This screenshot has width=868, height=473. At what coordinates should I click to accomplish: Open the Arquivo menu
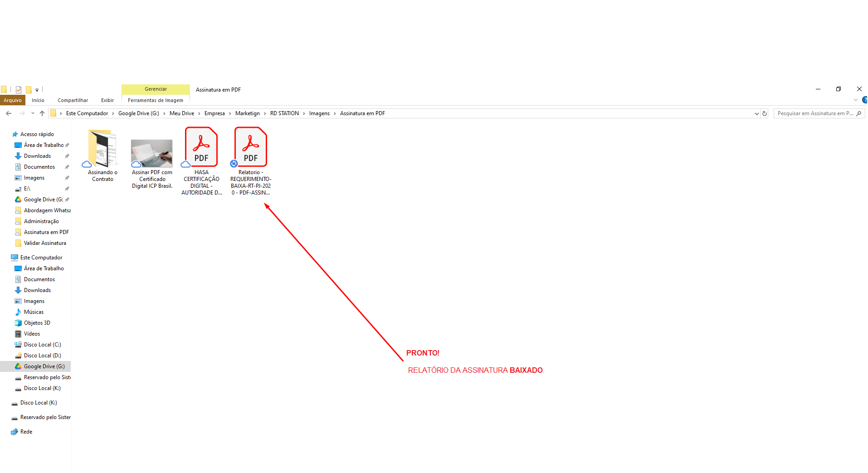pos(12,100)
